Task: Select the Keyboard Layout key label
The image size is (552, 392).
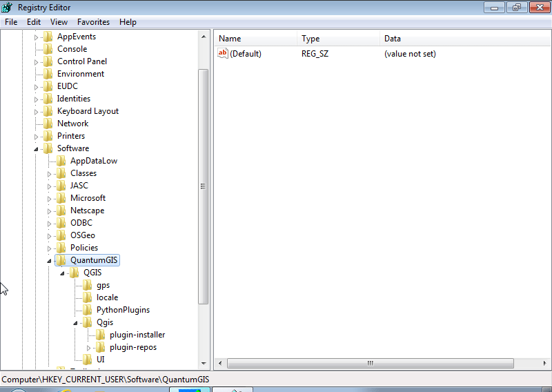Action: tap(88, 111)
